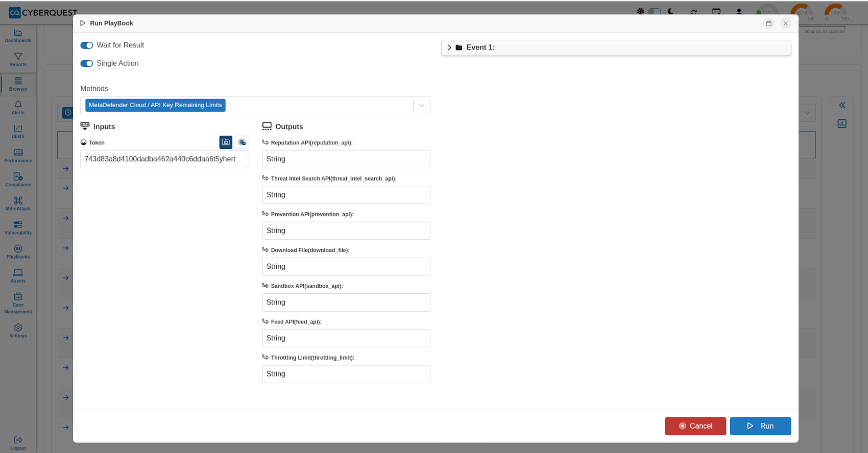Open Settings in the sidebar
The width and height of the screenshot is (868, 453).
coord(18,331)
